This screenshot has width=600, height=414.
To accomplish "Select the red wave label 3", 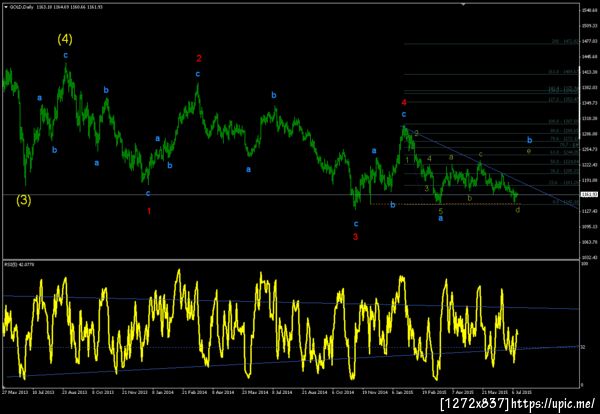I will coord(355,237).
